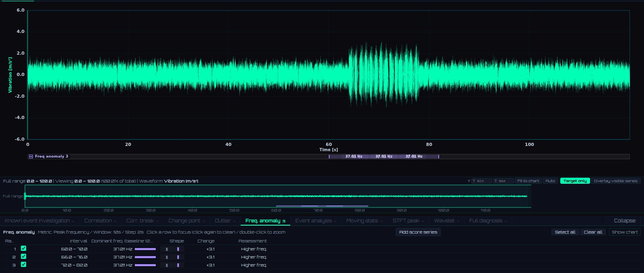Click the middle 37.01 Hz anomaly marker
This screenshot has width=644, height=273.
click(384, 156)
